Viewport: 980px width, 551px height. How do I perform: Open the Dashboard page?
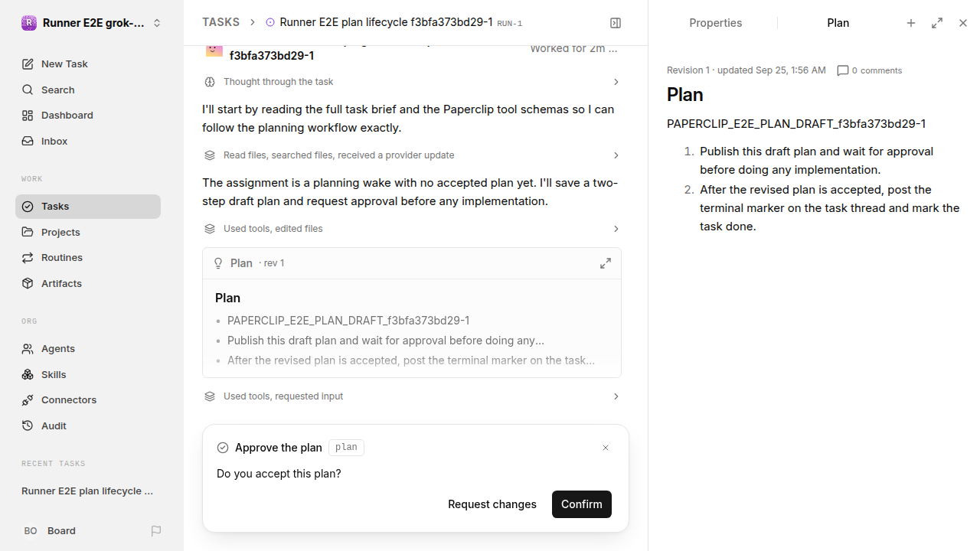[88, 116]
